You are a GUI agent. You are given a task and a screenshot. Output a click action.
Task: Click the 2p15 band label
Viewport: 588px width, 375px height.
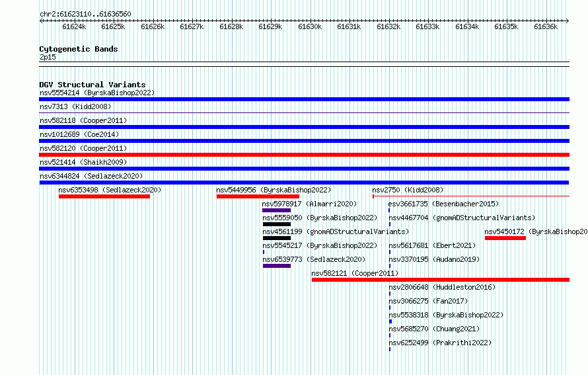point(48,57)
